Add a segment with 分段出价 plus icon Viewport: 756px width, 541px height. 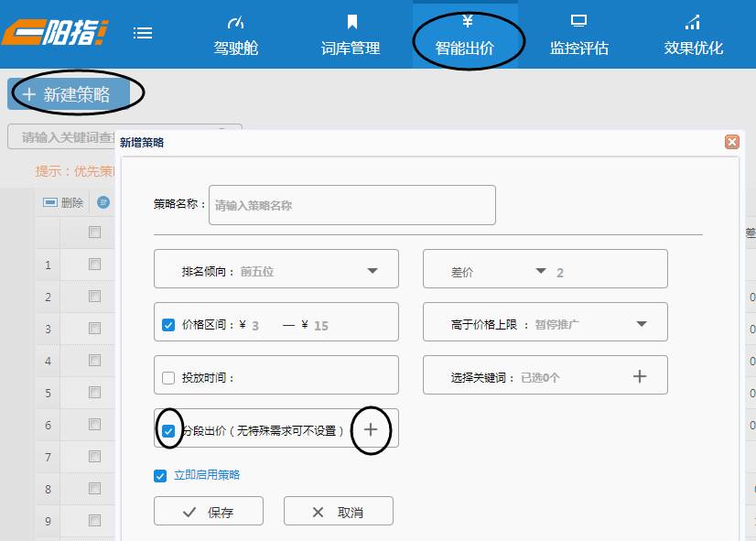point(371,429)
